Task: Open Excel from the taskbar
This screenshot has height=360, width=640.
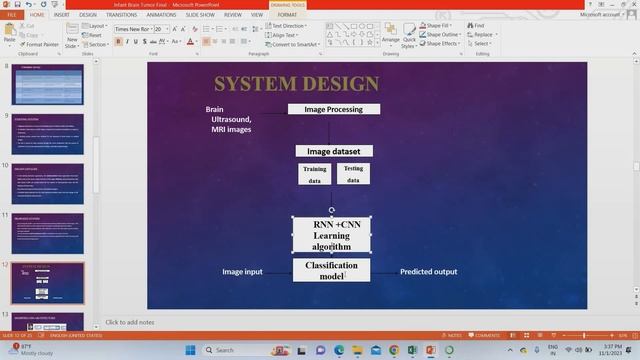Action: click(x=412, y=350)
